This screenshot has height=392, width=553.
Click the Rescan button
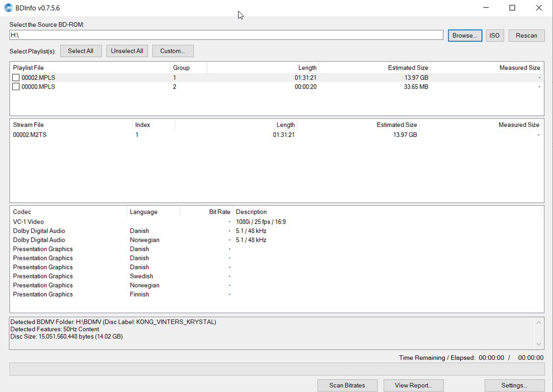click(526, 35)
